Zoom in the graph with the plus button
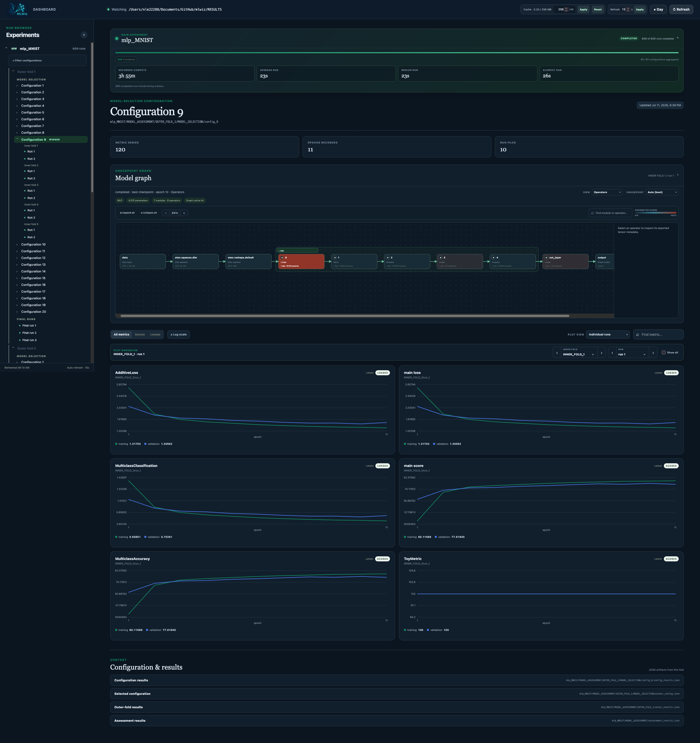Viewport: 700px width, 743px height. coord(184,213)
